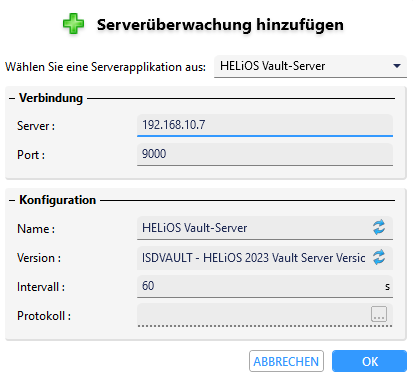
Task: Confirm with the OK button
Action: pos(370,361)
